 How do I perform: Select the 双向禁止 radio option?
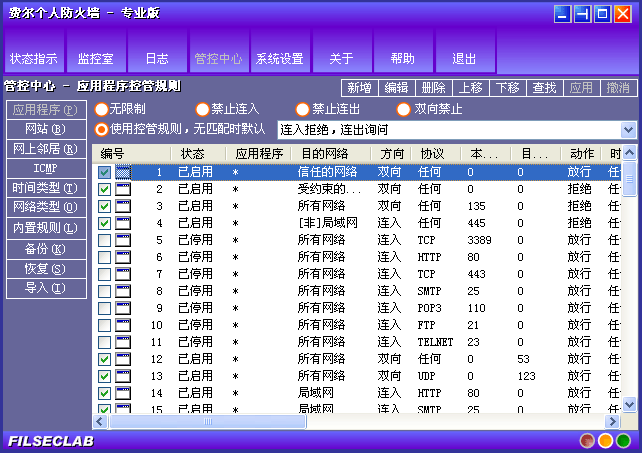click(x=404, y=109)
